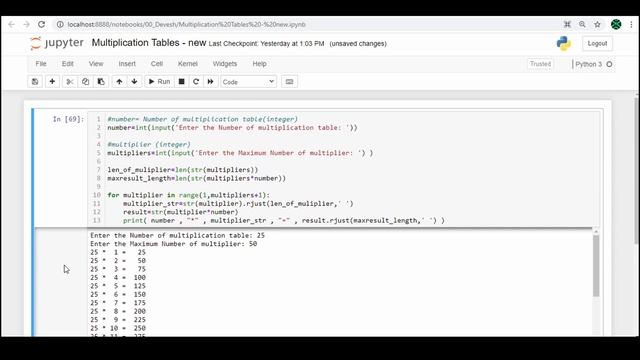640x360 pixels.
Task: Click the multiplier_str=str(multiplier).rjust line
Action: [x=238, y=204]
